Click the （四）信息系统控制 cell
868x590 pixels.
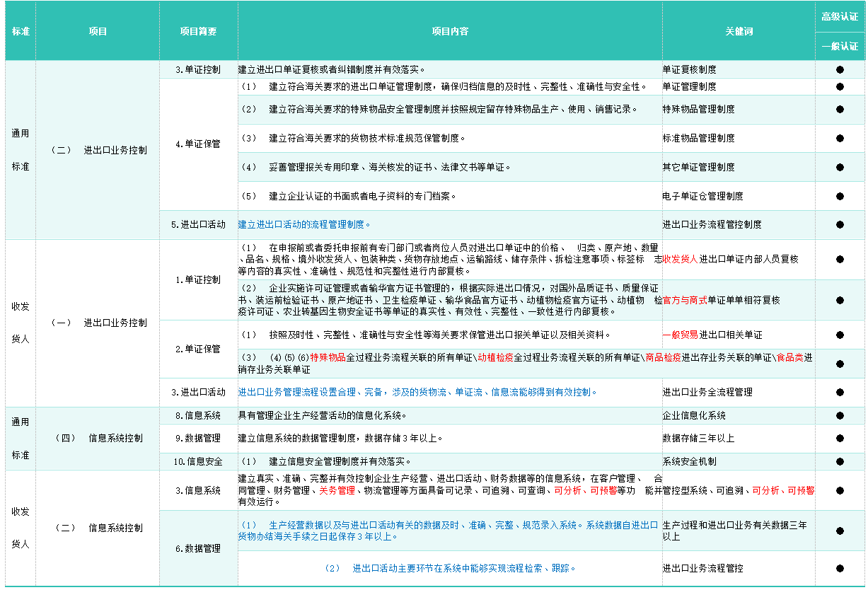[98, 438]
